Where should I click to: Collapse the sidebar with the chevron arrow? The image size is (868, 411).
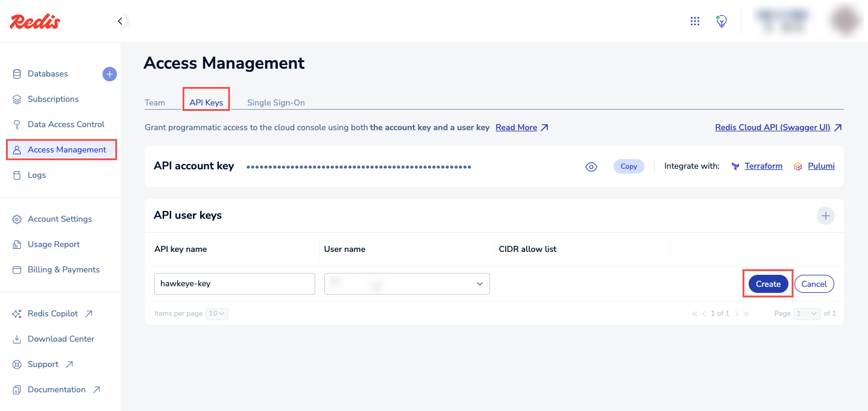120,21
